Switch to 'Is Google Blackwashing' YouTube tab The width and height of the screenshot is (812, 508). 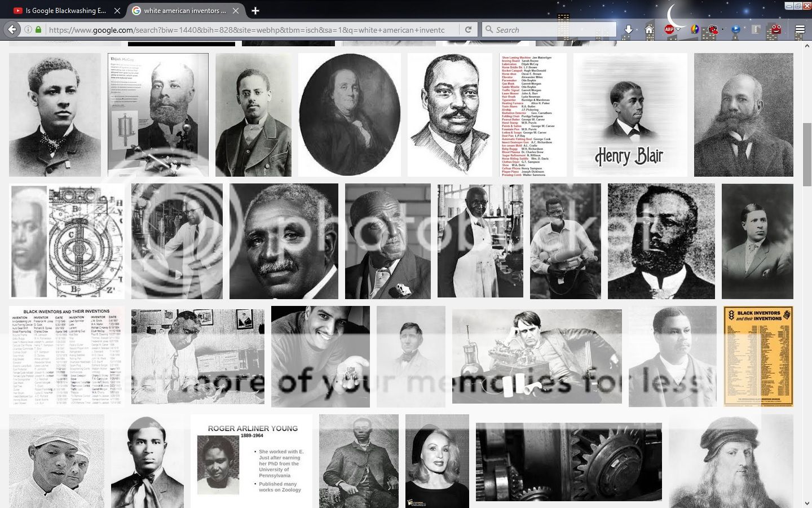pos(67,11)
